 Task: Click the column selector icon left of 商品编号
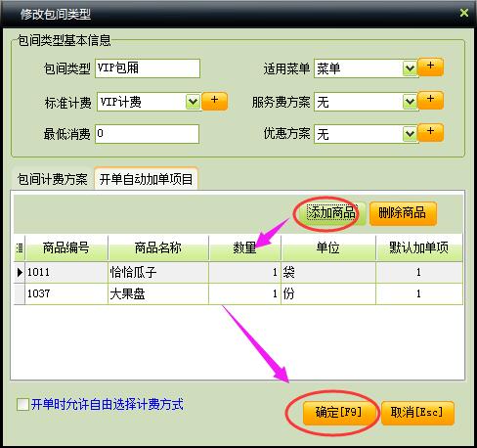coord(20,248)
